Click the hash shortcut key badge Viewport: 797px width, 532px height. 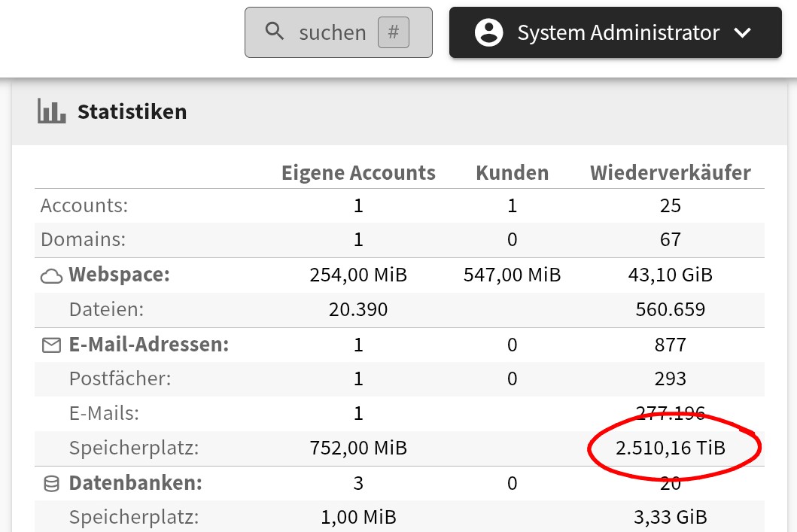coord(393,32)
